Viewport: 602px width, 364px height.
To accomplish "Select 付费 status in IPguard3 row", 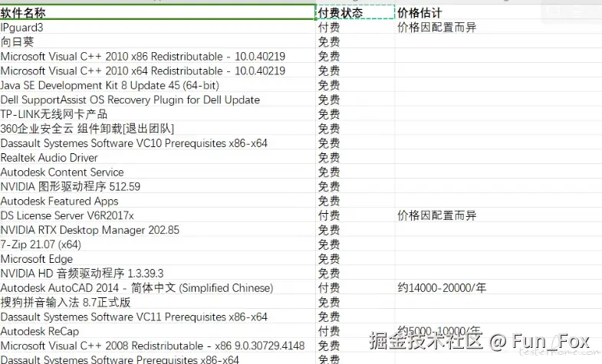I will [x=355, y=28].
